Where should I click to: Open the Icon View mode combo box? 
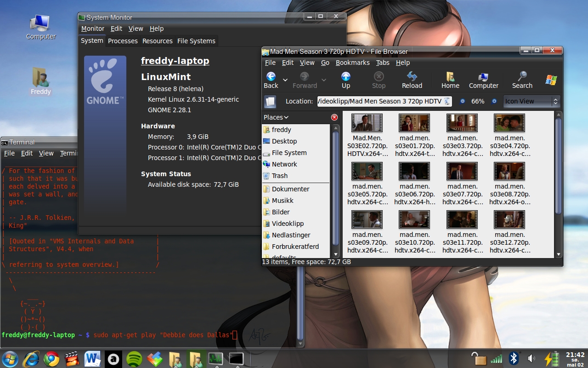click(x=531, y=101)
